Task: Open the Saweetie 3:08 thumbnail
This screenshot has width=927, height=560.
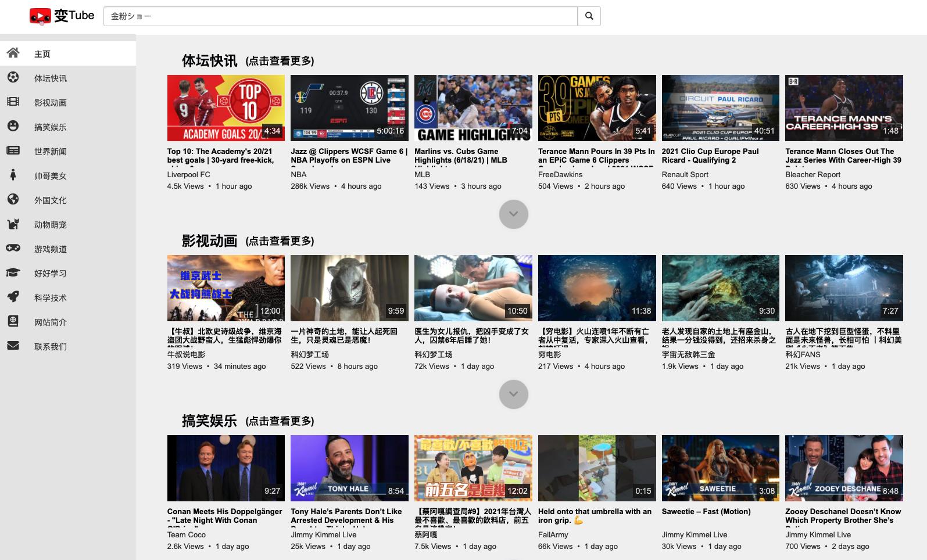Action: pyautogui.click(x=721, y=468)
